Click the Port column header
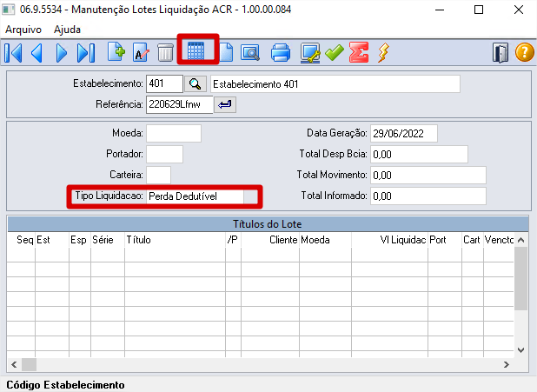Screen dimensions: 537x392 point(445,240)
